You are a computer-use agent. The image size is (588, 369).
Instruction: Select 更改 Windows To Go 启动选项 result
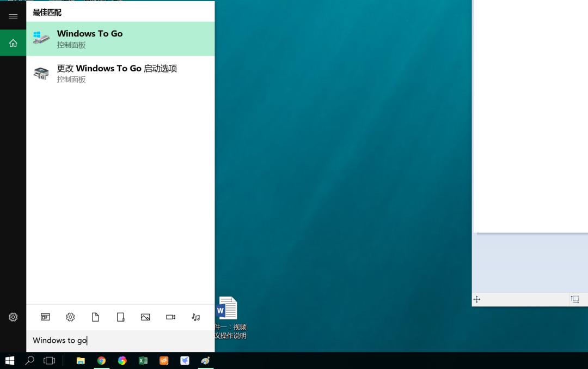click(x=120, y=74)
